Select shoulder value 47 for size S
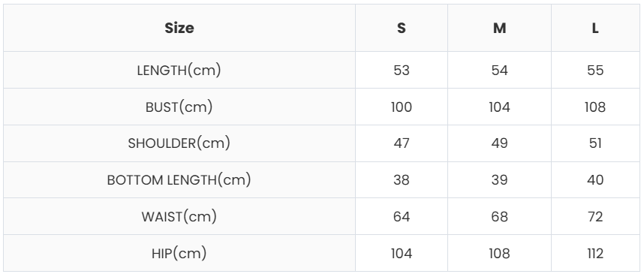The width and height of the screenshot is (644, 277). tap(402, 143)
